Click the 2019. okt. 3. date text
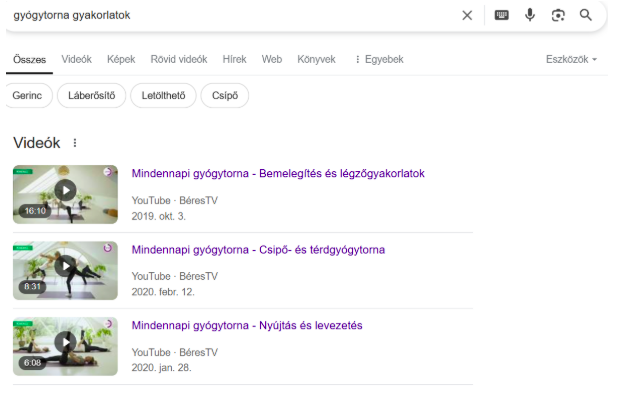This screenshot has height=393, width=618. tap(158, 216)
